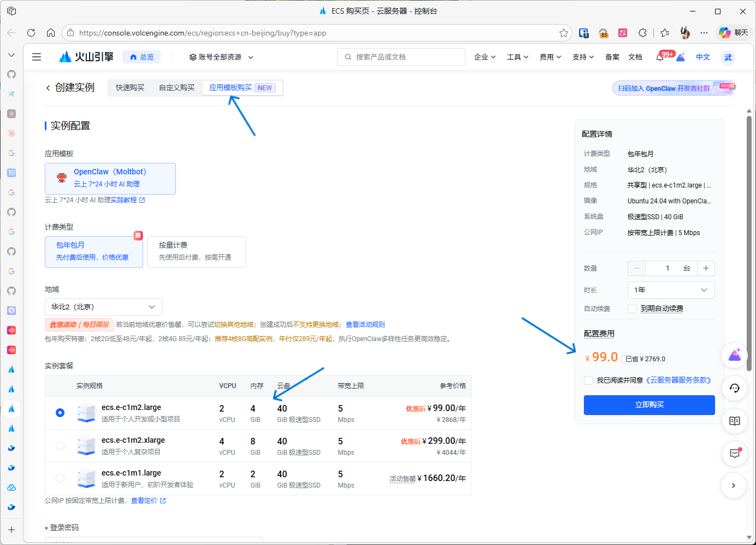Expand the 时长 duration dropdown showing 1年
The height and width of the screenshot is (545, 756).
pyautogui.click(x=671, y=290)
